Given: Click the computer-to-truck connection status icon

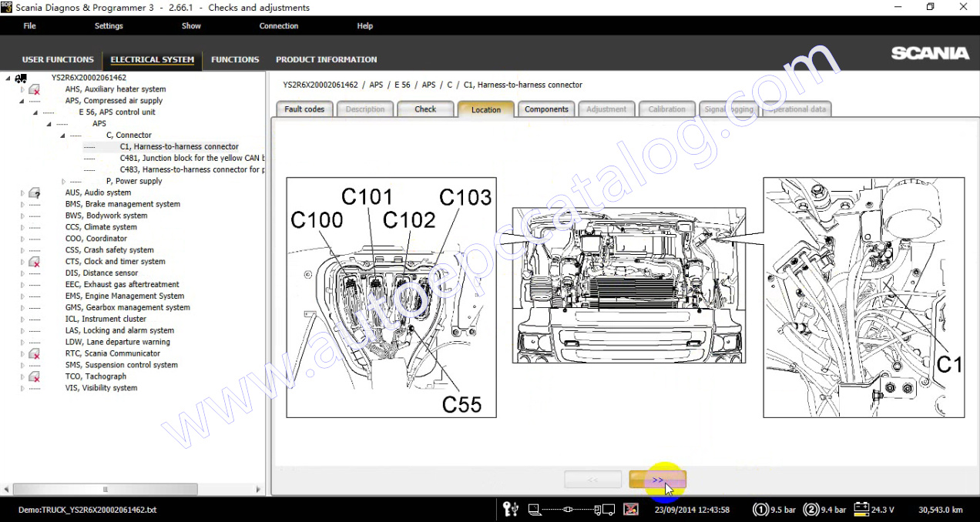Looking at the screenshot, I should 571,509.
